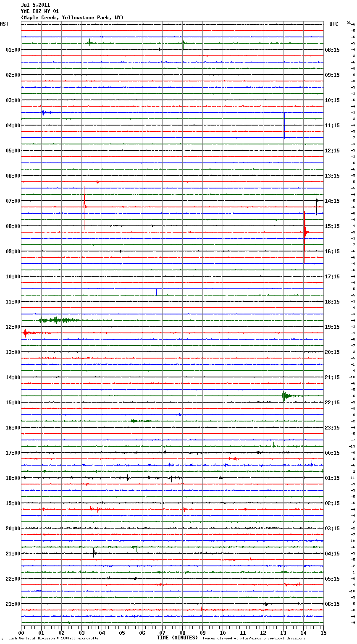
Task: Click the "DC" offset column header
Action: coord(349,22)
